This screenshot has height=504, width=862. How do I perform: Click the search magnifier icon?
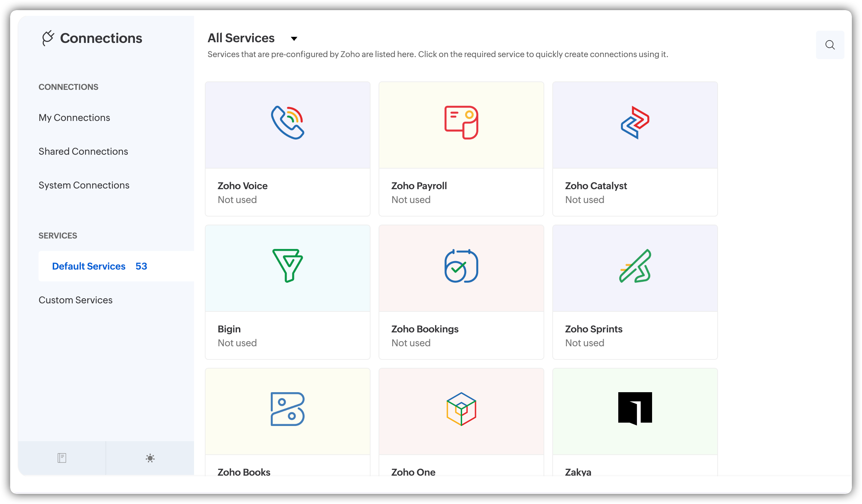[830, 45]
